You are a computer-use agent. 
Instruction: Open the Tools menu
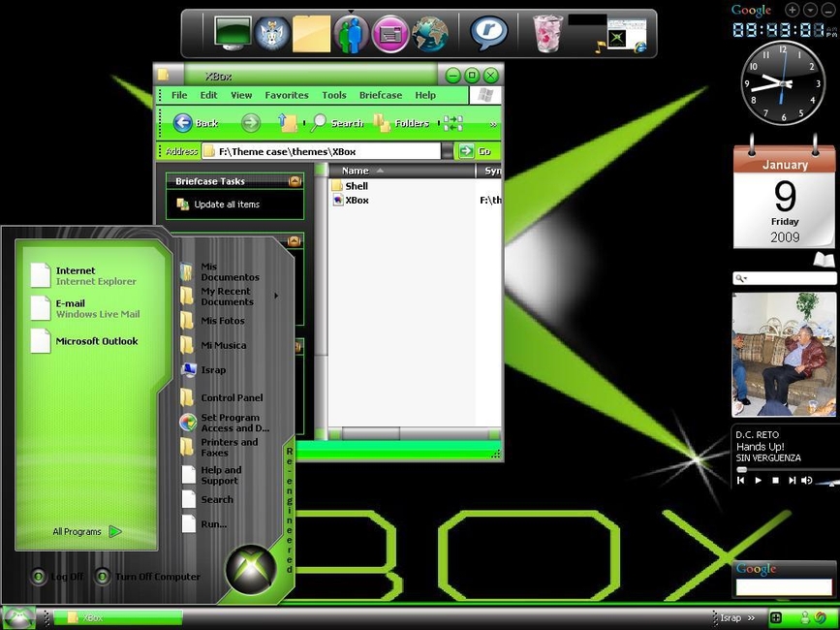click(x=333, y=95)
